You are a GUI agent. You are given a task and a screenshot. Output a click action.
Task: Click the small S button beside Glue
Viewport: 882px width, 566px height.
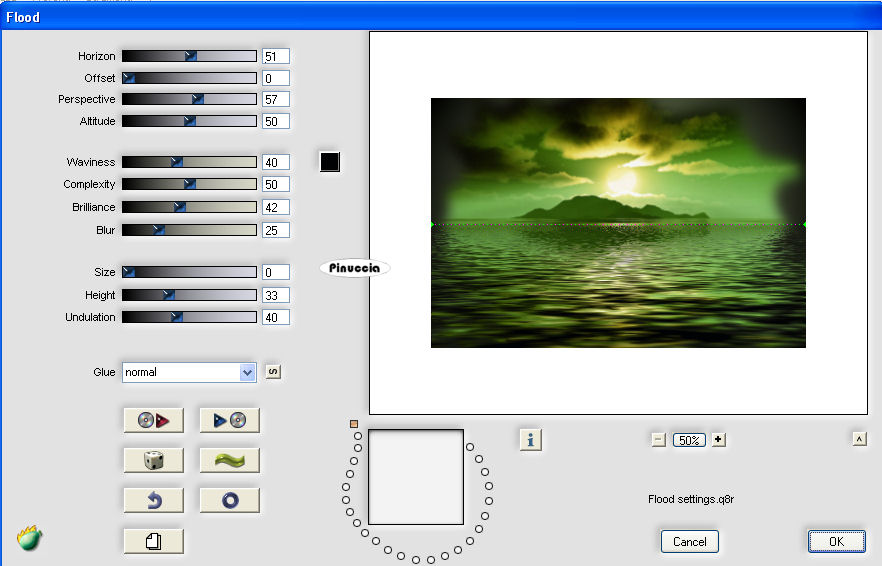(273, 372)
